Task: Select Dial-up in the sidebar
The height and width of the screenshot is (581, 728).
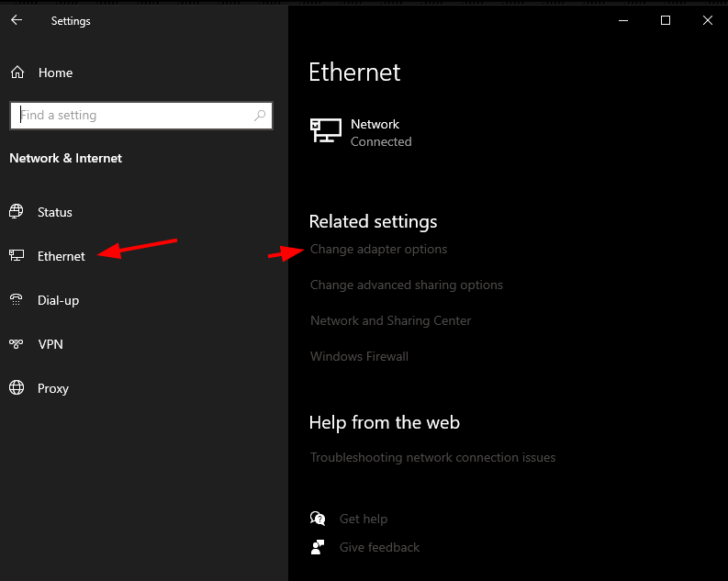Action: coord(58,300)
